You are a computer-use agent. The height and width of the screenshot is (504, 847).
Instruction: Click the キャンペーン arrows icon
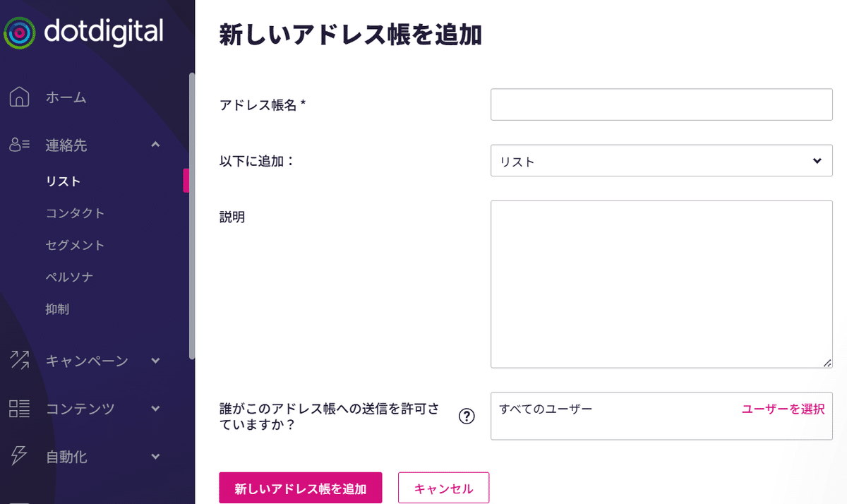point(19,360)
